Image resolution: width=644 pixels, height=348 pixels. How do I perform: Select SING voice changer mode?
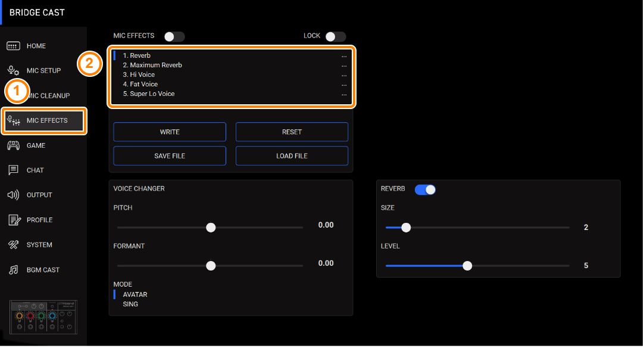pos(130,304)
